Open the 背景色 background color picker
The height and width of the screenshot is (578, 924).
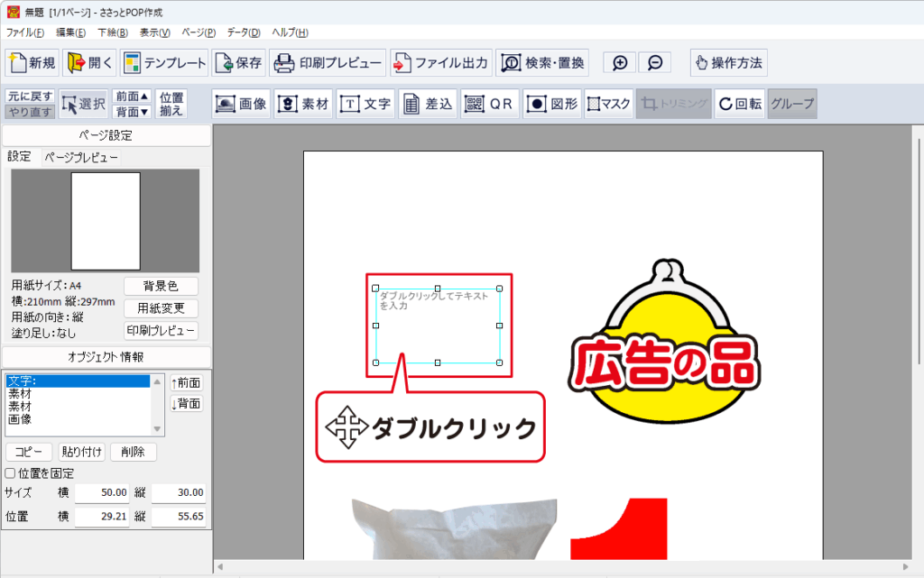(161, 286)
